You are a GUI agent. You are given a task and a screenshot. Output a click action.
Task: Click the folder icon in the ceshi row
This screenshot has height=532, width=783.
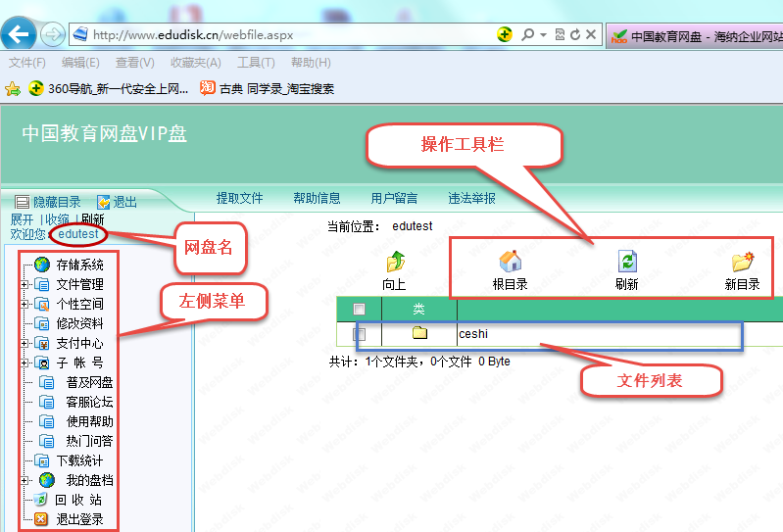click(420, 332)
